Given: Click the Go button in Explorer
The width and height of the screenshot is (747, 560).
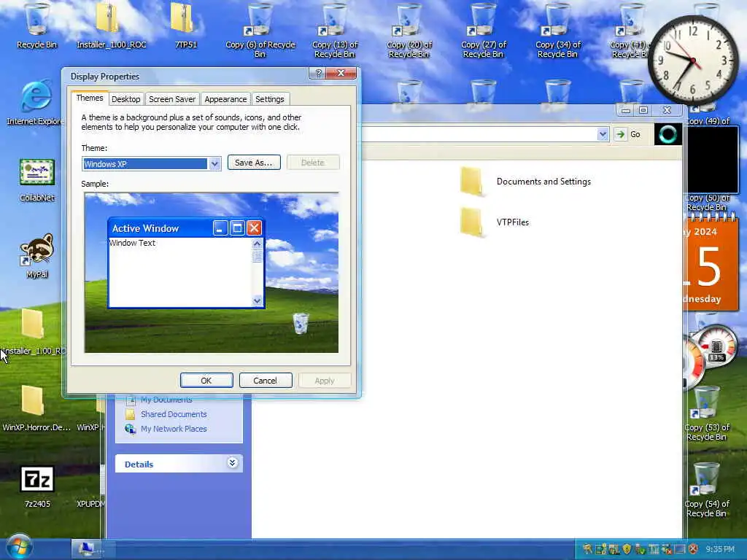Looking at the screenshot, I should tap(628, 134).
